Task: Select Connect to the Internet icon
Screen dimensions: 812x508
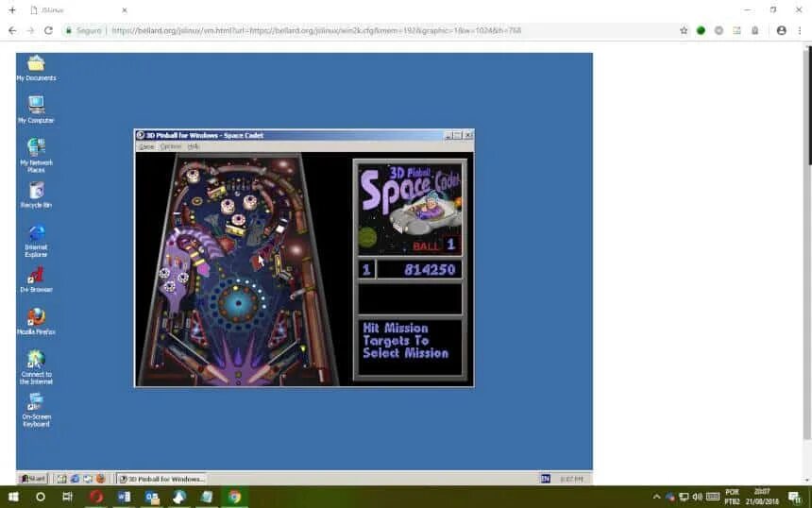Action: [x=36, y=367]
